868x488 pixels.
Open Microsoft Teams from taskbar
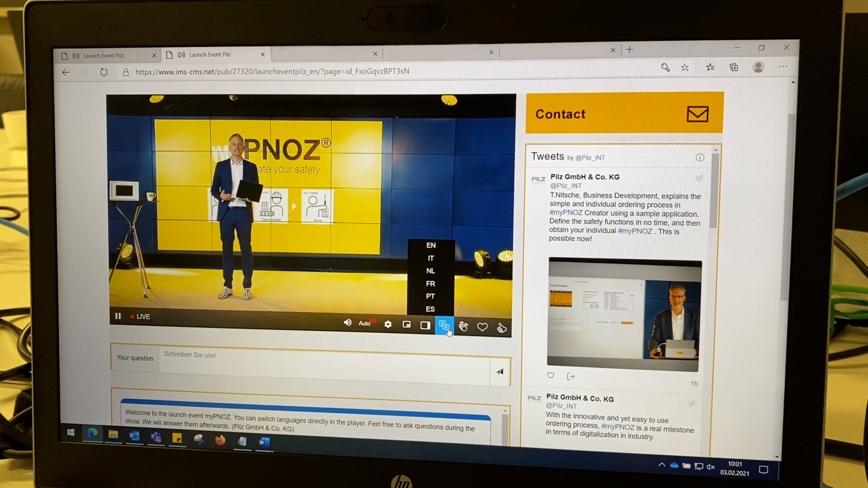[156, 437]
